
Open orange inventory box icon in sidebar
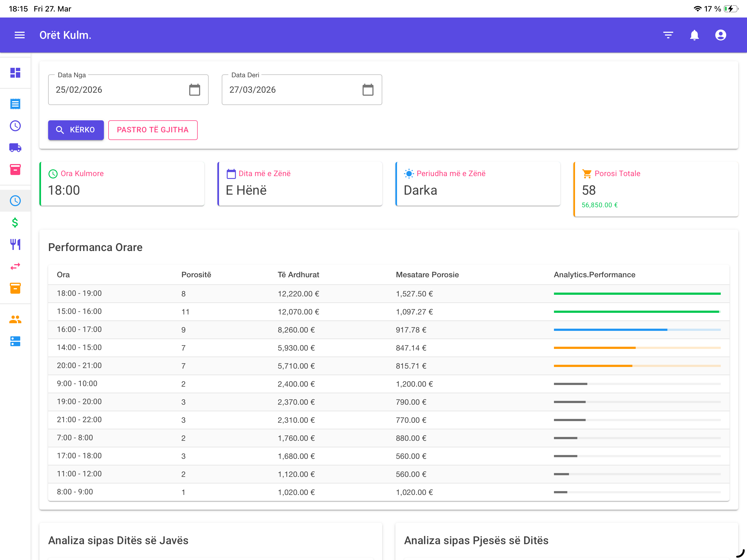click(x=15, y=288)
